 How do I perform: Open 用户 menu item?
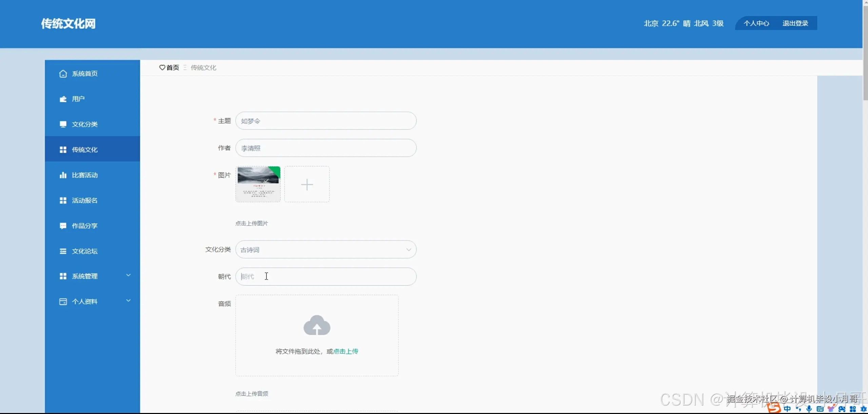[92, 99]
